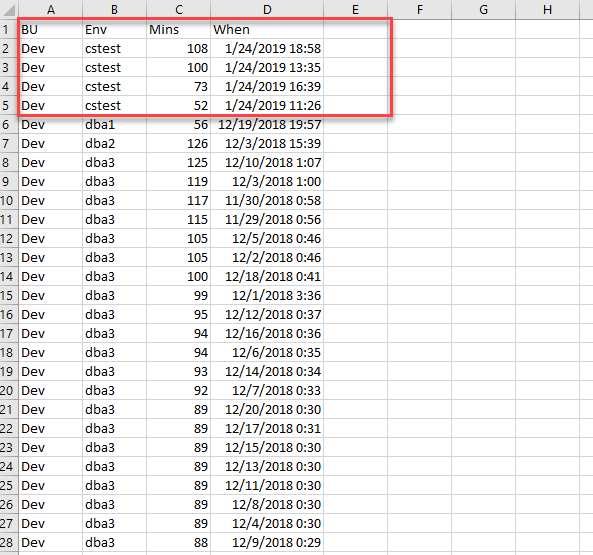Click the Select All corner triangle

(9, 10)
